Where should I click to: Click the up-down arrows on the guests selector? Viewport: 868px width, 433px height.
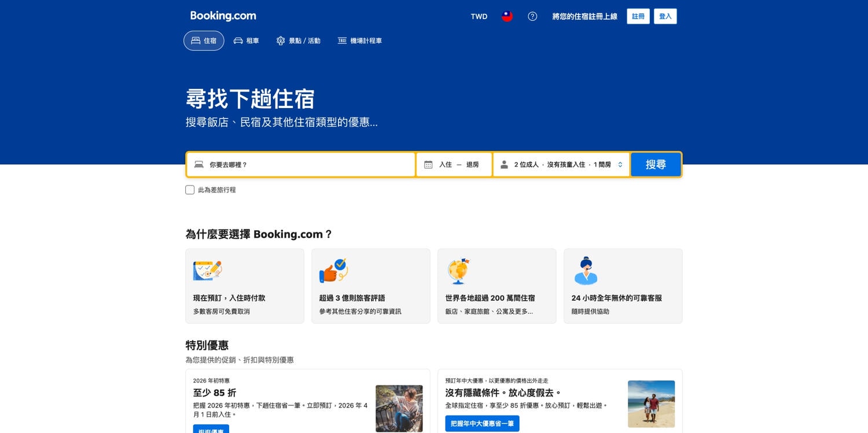coord(620,165)
